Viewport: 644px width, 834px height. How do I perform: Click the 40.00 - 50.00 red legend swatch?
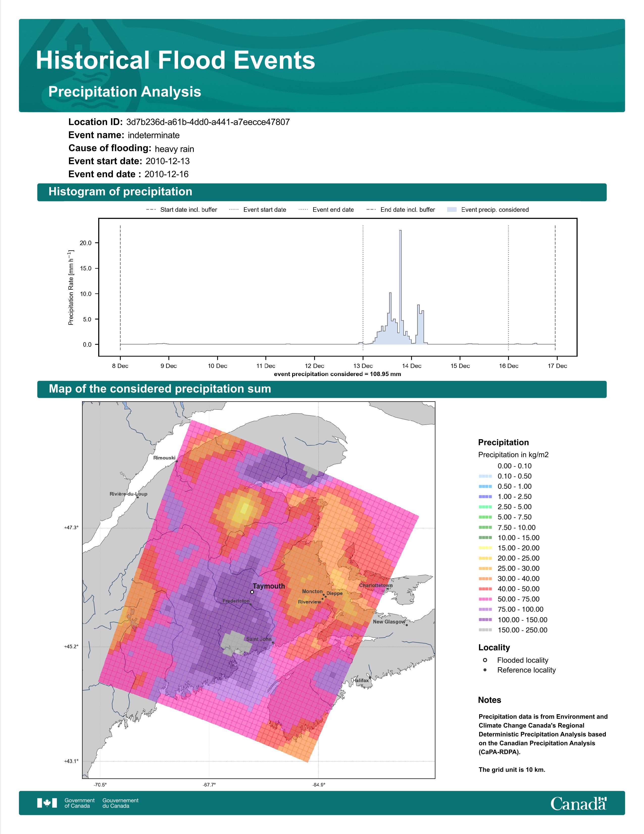(x=485, y=589)
